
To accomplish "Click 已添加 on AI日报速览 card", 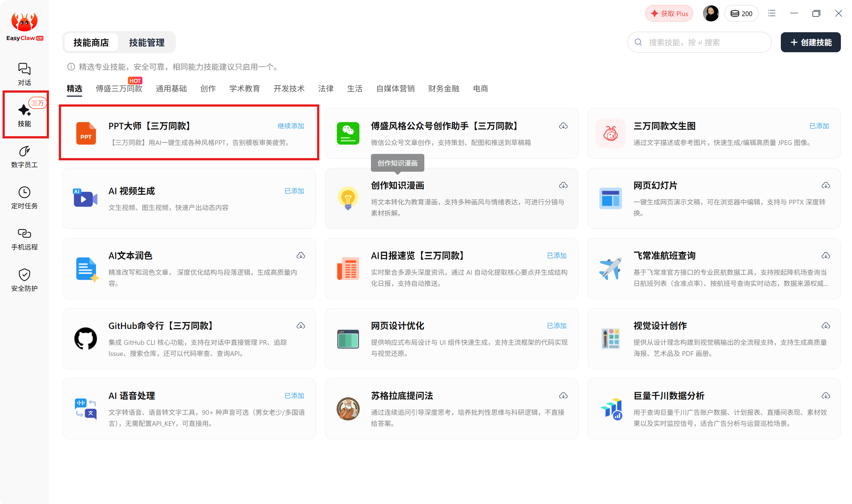I will coord(556,255).
